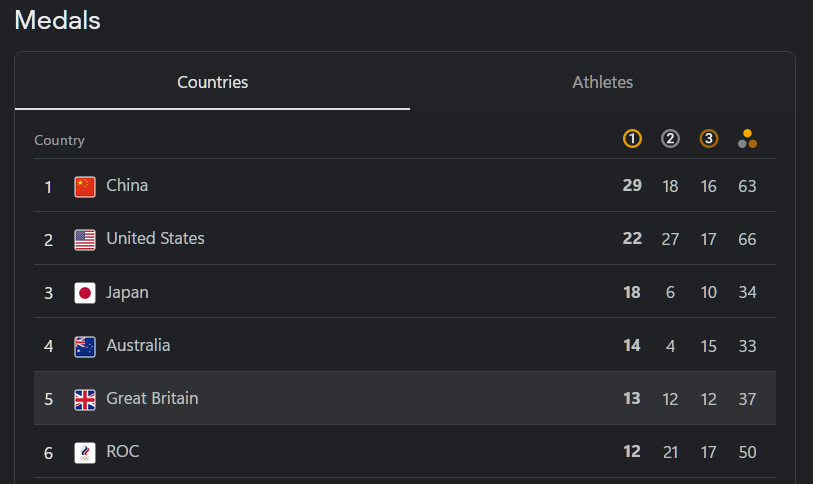
Task: Click the total medals icon
Action: tap(747, 139)
